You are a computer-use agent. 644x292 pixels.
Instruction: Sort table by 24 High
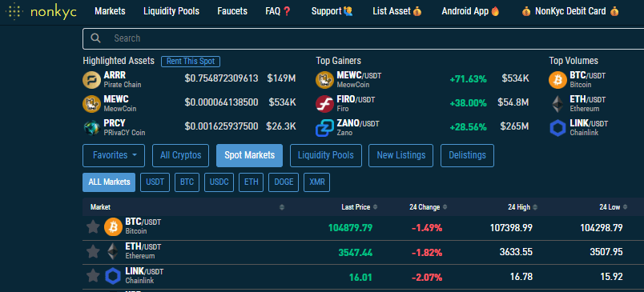tap(522, 207)
